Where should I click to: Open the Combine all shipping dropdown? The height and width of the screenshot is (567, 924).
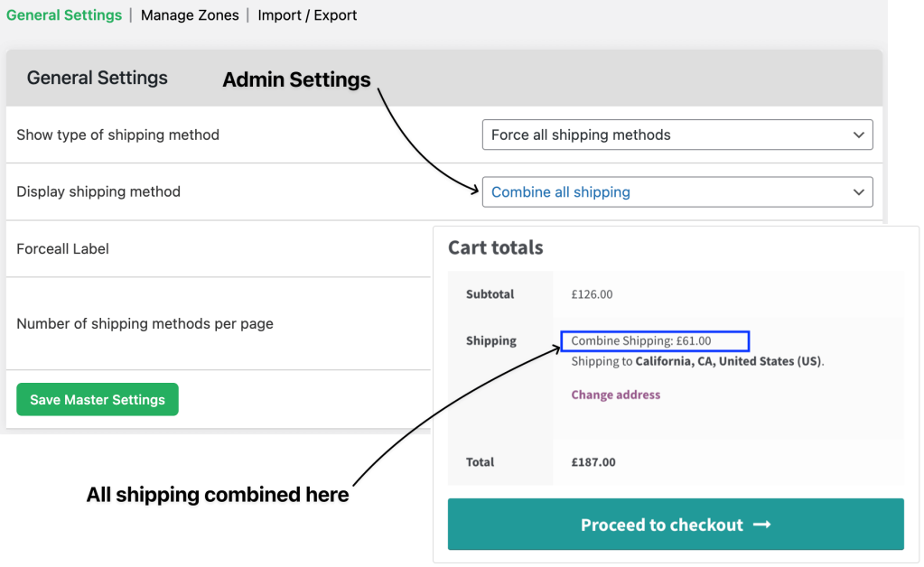pos(677,192)
